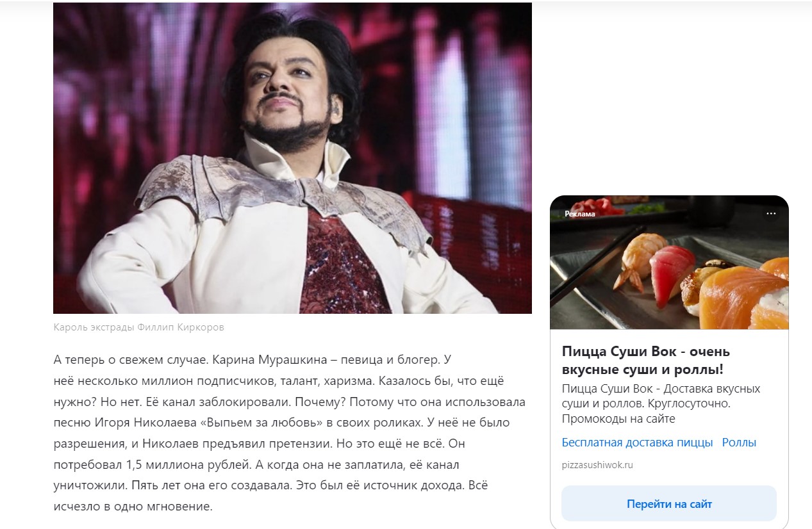Open the sushi advertisement image
Viewport: 812px width, 529px height.
point(669,263)
